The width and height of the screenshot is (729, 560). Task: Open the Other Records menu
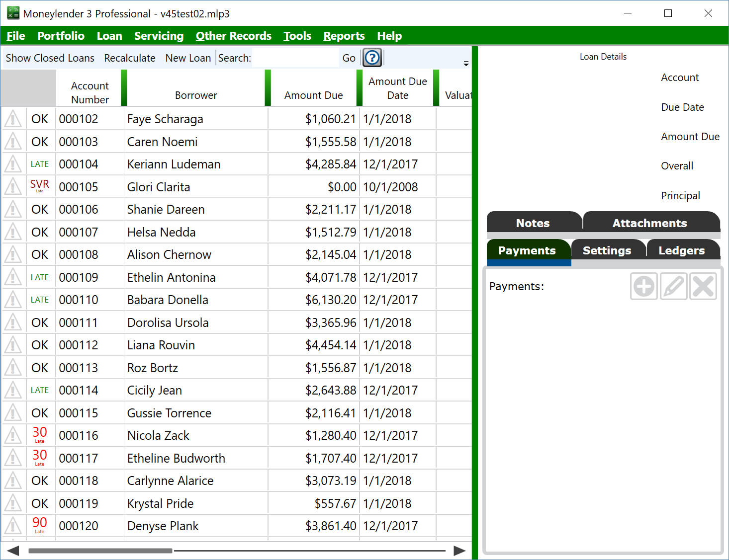pos(234,36)
